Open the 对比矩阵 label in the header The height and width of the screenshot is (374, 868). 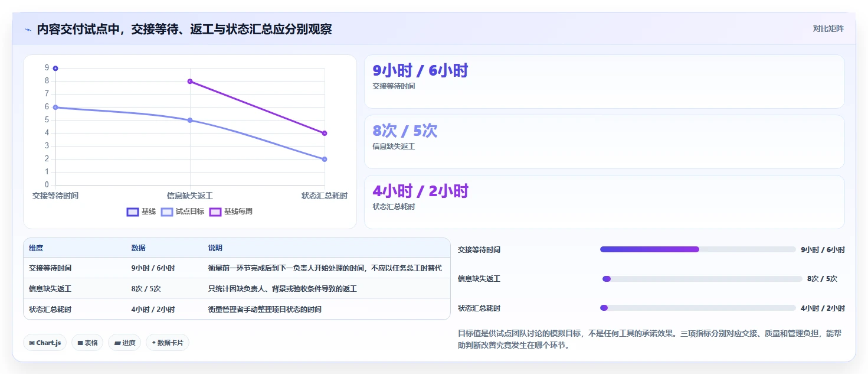pyautogui.click(x=828, y=28)
